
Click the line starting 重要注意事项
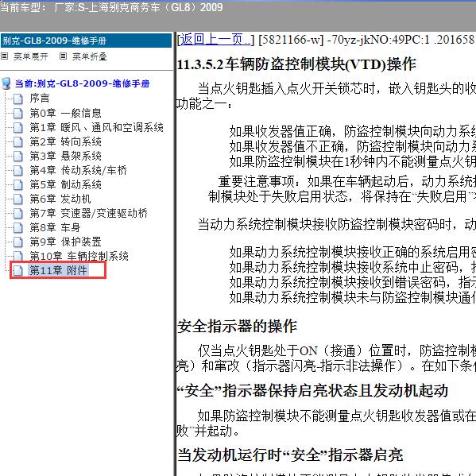coord(342,189)
